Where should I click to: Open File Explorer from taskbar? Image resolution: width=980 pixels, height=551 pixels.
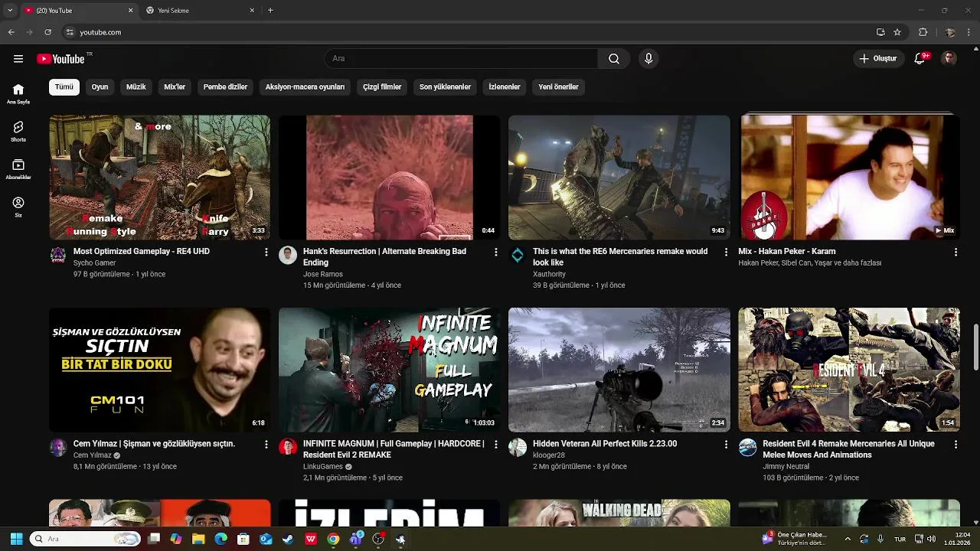point(198,540)
